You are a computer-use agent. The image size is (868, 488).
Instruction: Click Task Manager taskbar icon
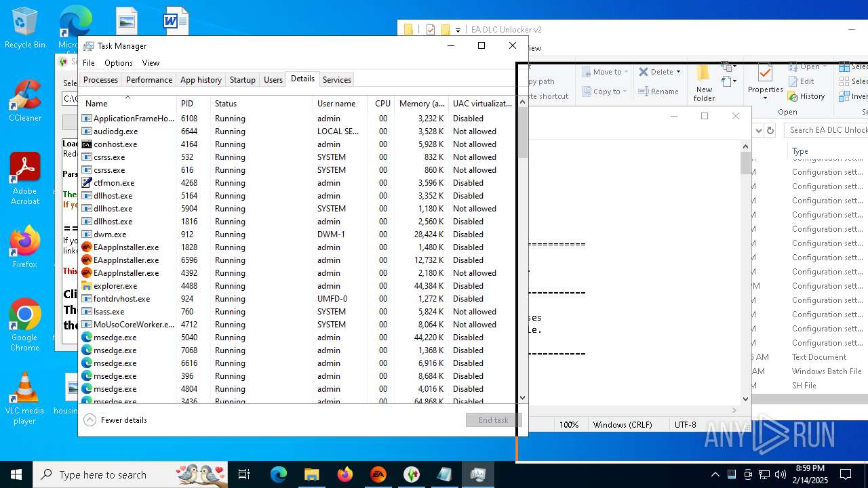coord(478,474)
